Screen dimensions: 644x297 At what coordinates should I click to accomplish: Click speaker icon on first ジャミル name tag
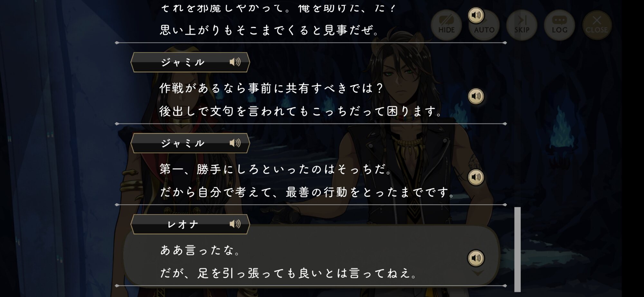[x=235, y=62]
